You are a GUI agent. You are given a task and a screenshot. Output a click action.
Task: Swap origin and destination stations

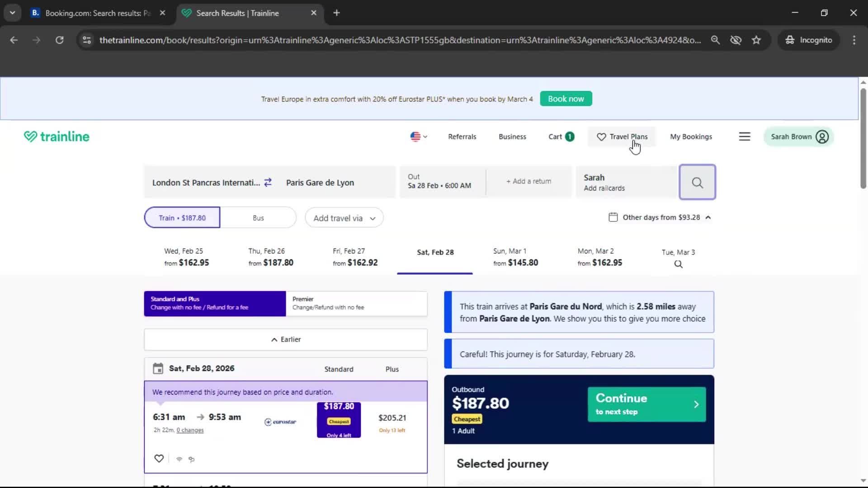coord(268,182)
